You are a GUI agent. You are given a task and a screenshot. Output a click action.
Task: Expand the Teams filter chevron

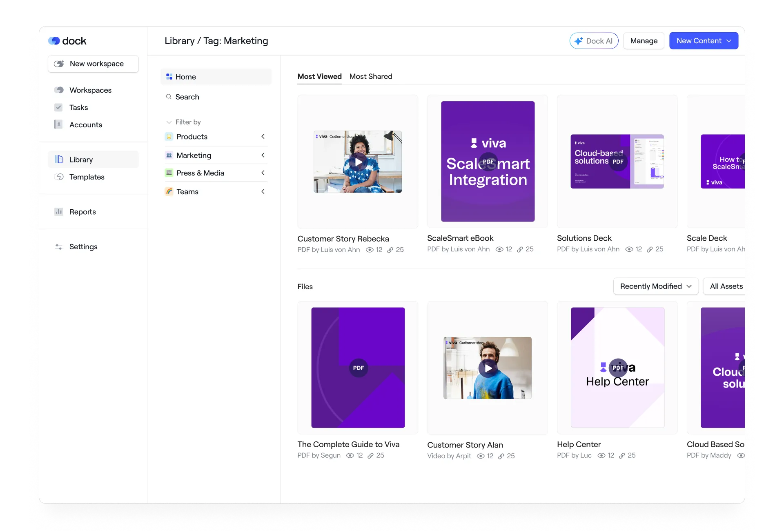coord(263,191)
